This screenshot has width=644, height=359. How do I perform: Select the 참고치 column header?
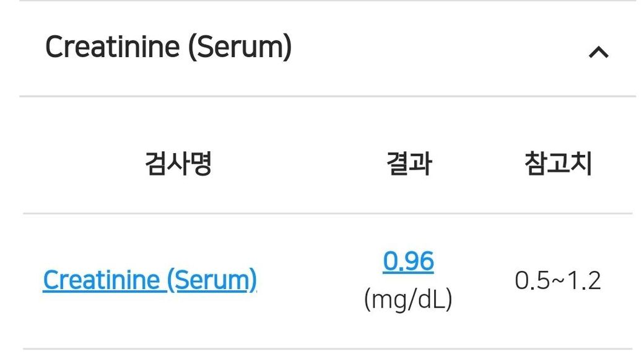pyautogui.click(x=558, y=164)
